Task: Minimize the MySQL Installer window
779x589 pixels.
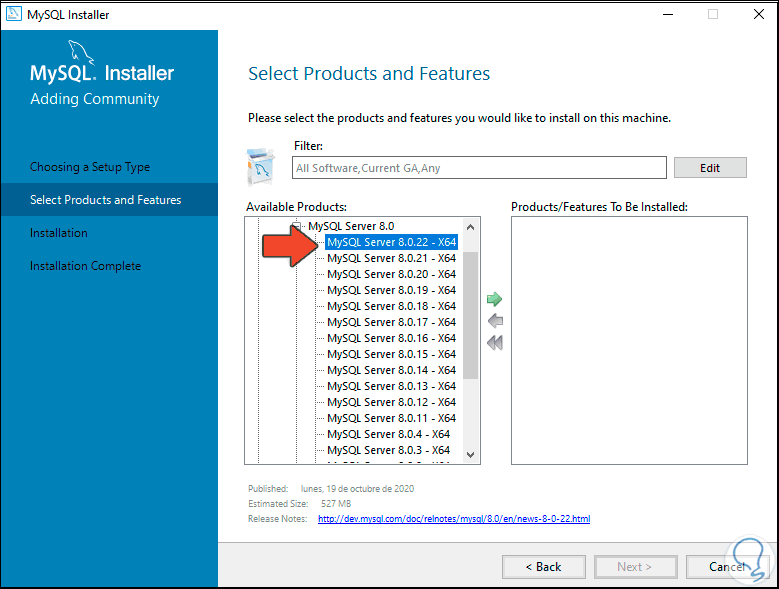Action: pyautogui.click(x=668, y=14)
